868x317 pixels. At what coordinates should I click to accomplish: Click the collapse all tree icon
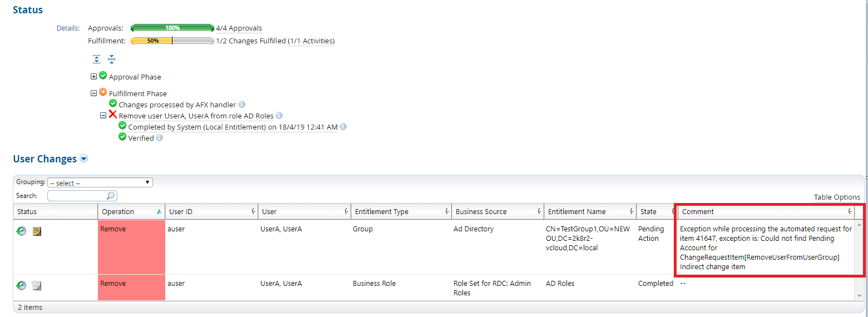pyautogui.click(x=111, y=59)
